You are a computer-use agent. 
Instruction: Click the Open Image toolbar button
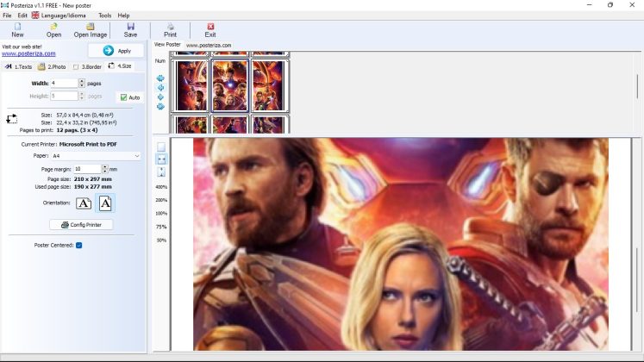tap(91, 30)
